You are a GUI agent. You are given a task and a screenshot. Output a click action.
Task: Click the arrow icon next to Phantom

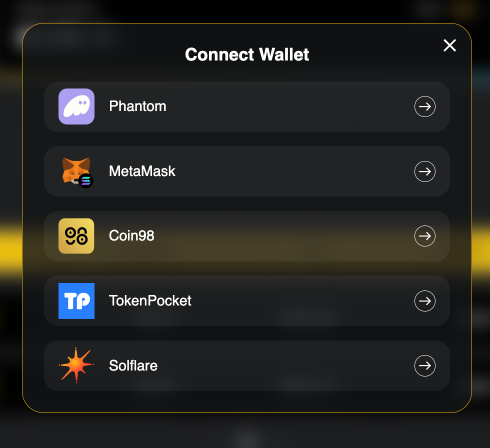pos(425,106)
